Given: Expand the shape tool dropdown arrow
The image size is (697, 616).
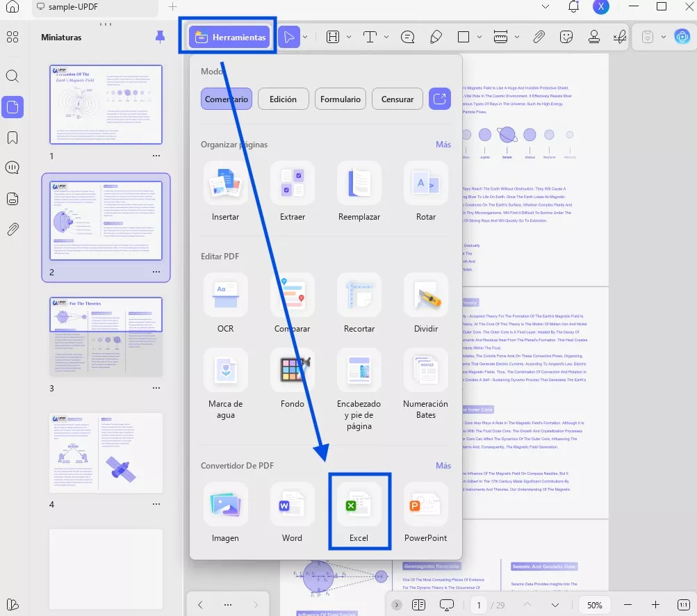Looking at the screenshot, I should coord(479,37).
